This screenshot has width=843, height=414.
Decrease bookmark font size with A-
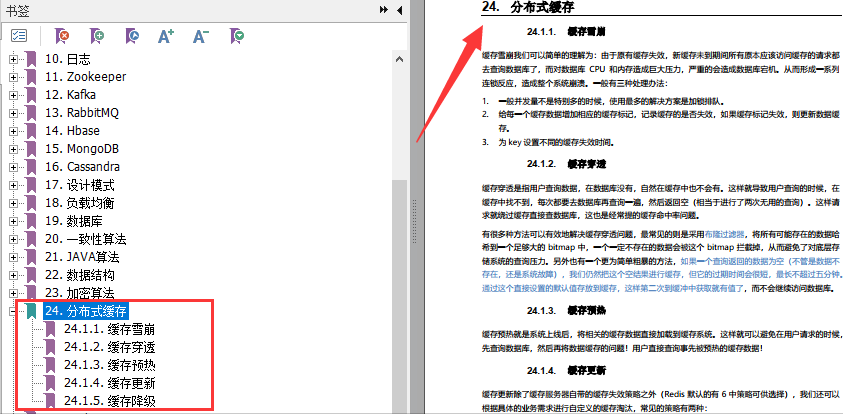(x=201, y=36)
